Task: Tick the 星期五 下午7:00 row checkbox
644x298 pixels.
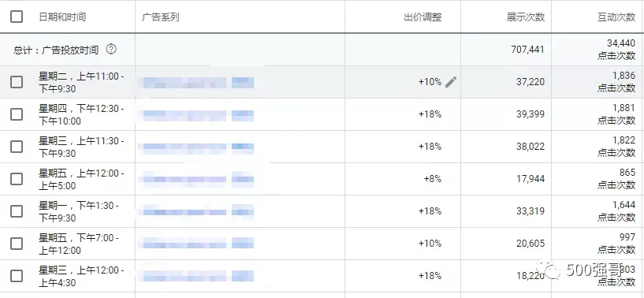Action: coord(17,244)
